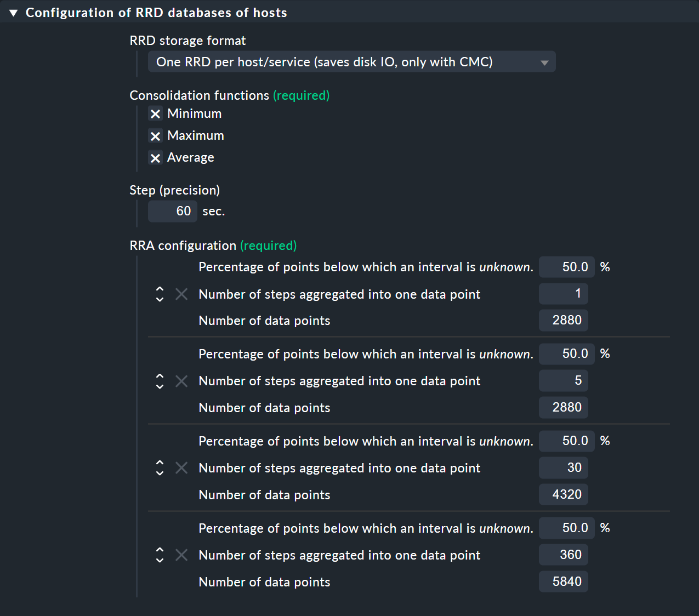
Task: Edit the Step precision value of 60 seconds
Action: coord(172,211)
